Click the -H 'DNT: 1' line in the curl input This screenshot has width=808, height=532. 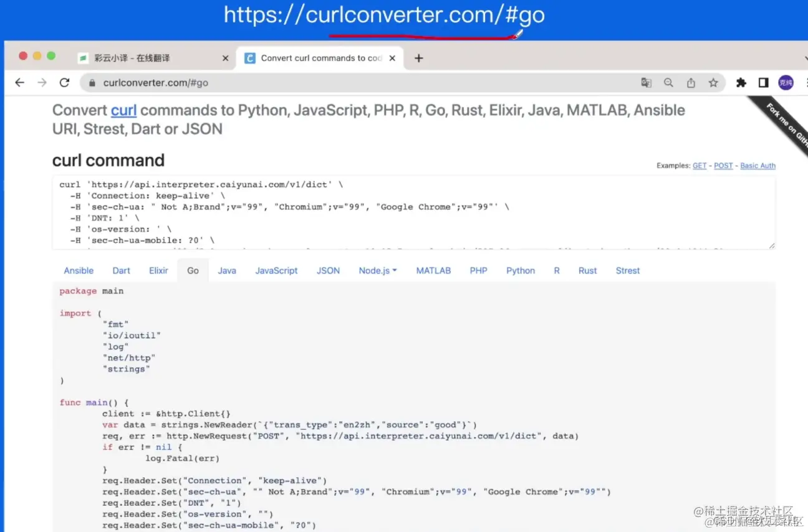105,218
